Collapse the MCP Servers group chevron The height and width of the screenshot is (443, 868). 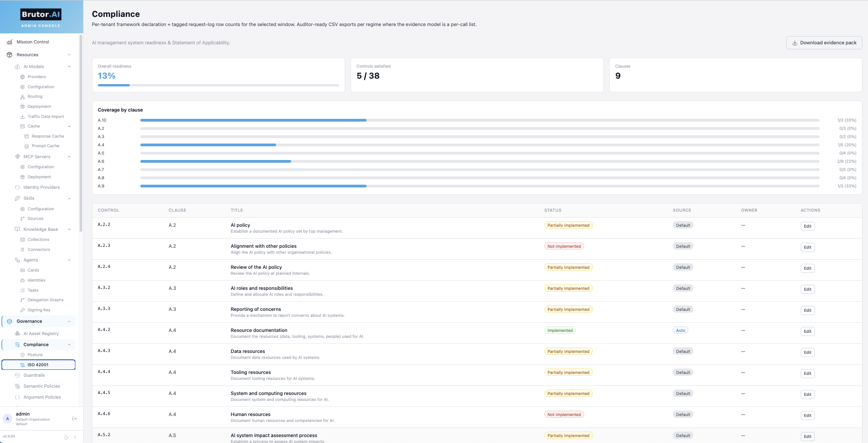tap(69, 157)
